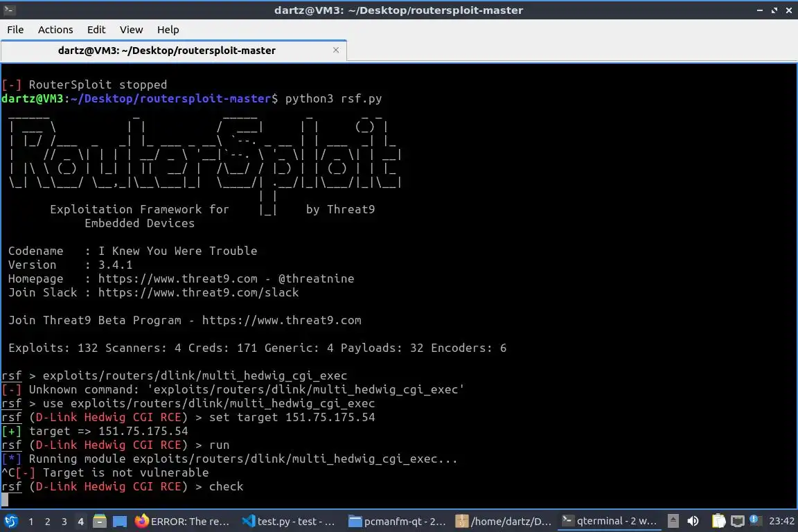Open the File menu
The width and height of the screenshot is (798, 532).
tap(15, 30)
